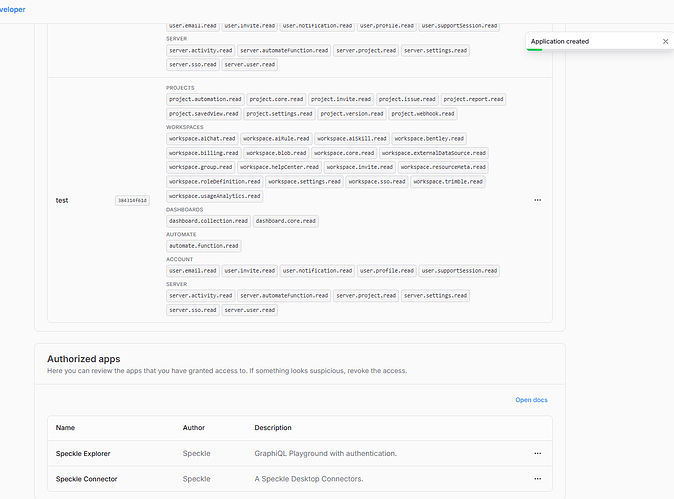Click the 'workspace.core.read' scope tag
This screenshot has height=499, width=674.
[344, 153]
